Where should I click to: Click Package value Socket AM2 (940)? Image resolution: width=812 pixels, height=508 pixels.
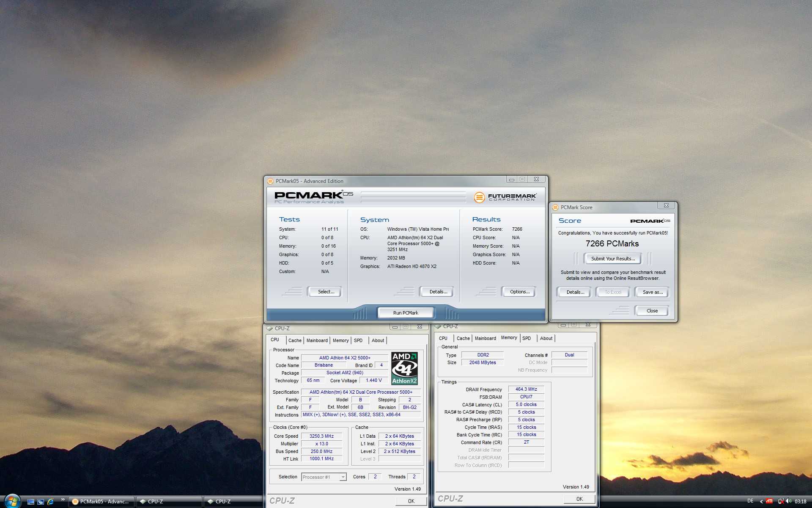(345, 373)
